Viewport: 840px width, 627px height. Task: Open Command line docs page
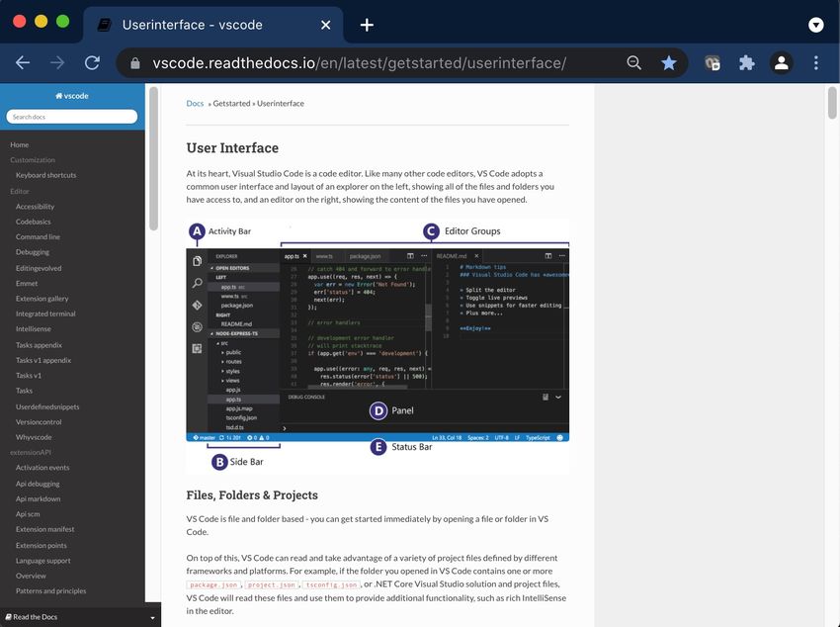[38, 237]
